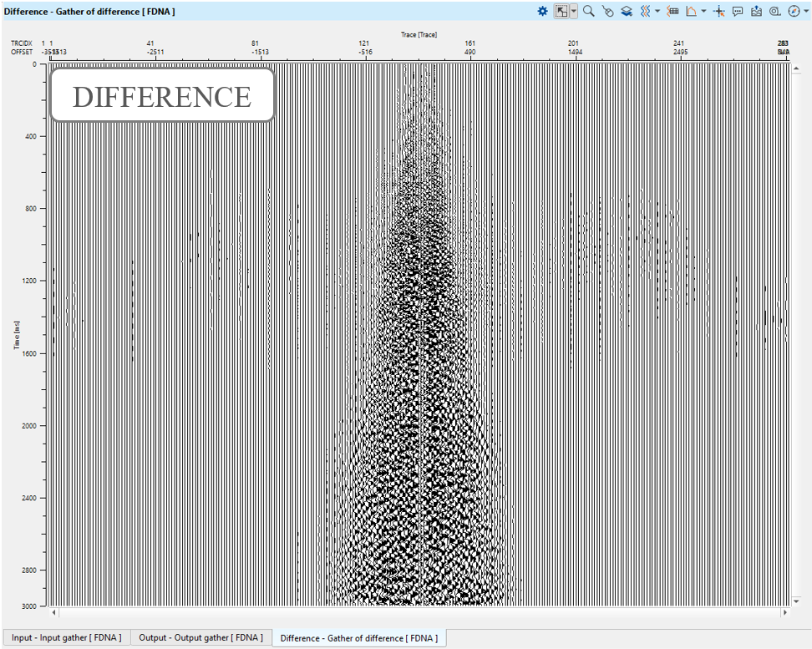Open the gear settings icon
The height and width of the screenshot is (649, 812).
[x=542, y=11]
